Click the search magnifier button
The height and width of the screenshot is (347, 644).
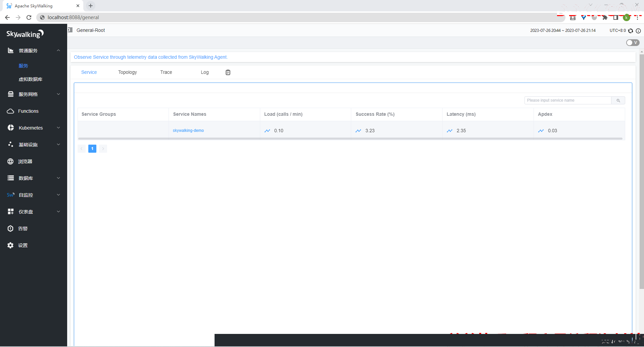pos(618,100)
